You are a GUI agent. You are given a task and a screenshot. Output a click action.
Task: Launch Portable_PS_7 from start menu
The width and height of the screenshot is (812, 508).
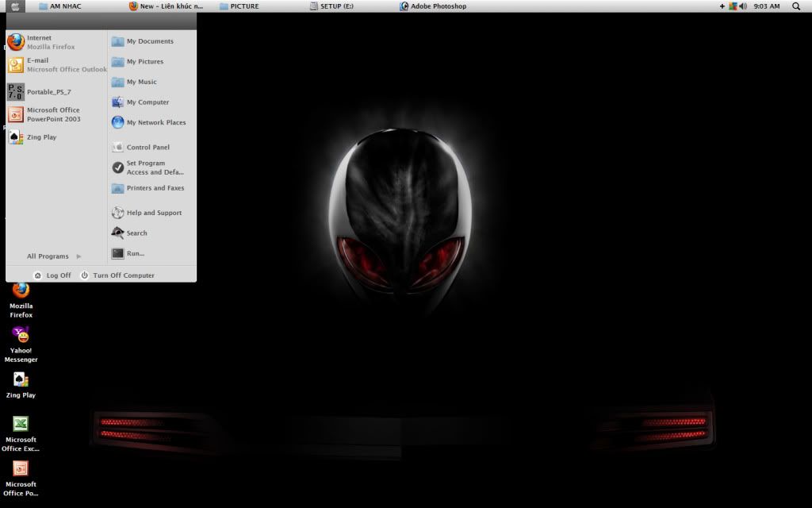tap(56, 92)
